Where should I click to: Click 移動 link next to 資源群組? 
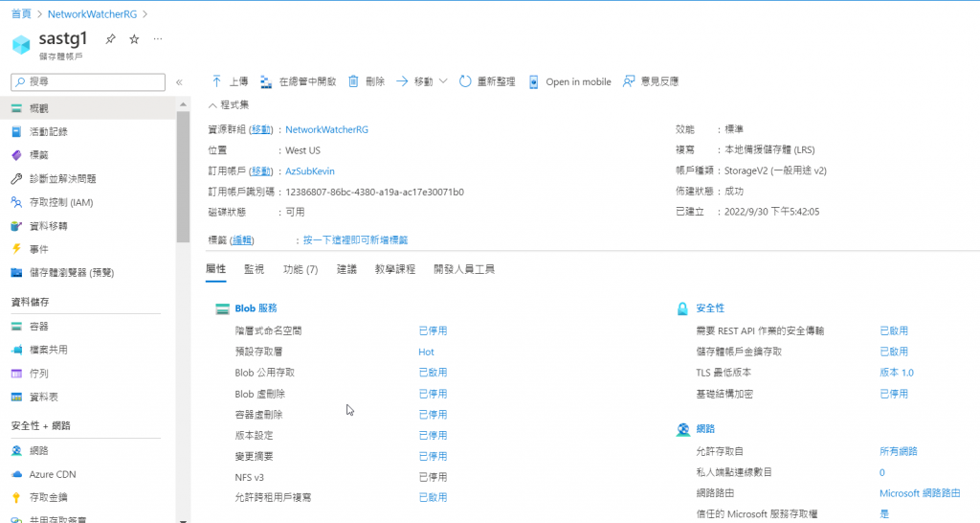coord(261,129)
